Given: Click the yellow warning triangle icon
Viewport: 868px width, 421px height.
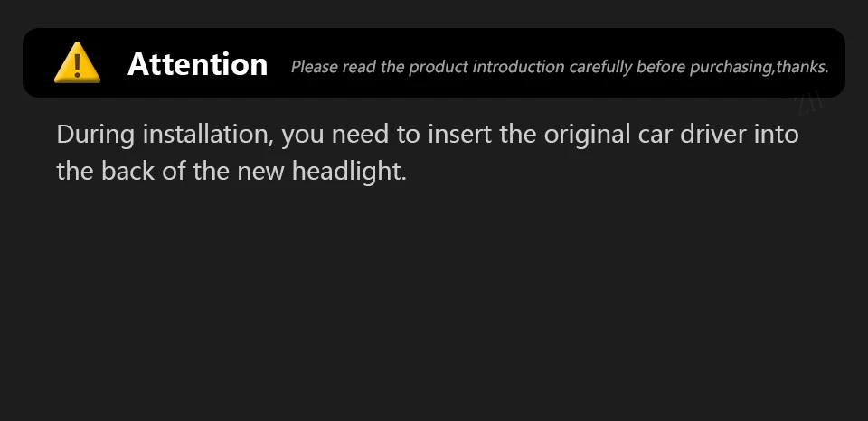Looking at the screenshot, I should tap(77, 62).
